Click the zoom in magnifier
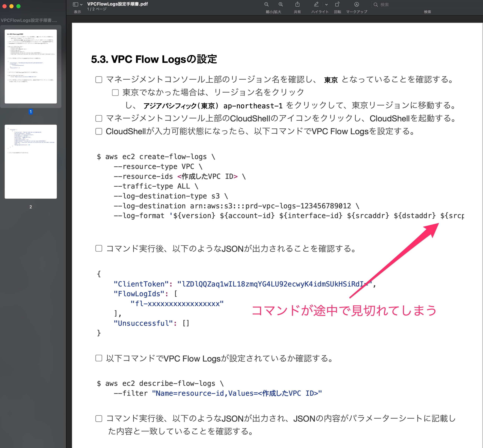The width and height of the screenshot is (483, 448). point(281,4)
